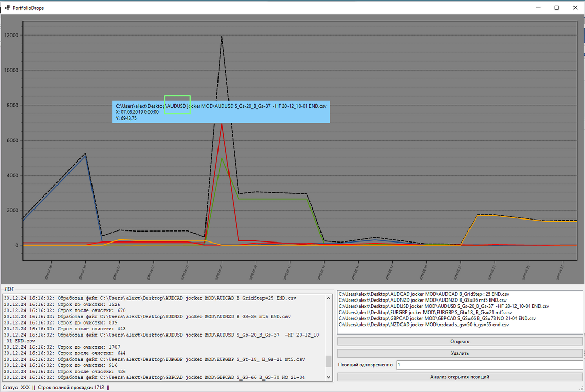The width and height of the screenshot is (585, 392).
Task: Click the log line 'Строк после очистки: 670'
Action: [x=64, y=310]
